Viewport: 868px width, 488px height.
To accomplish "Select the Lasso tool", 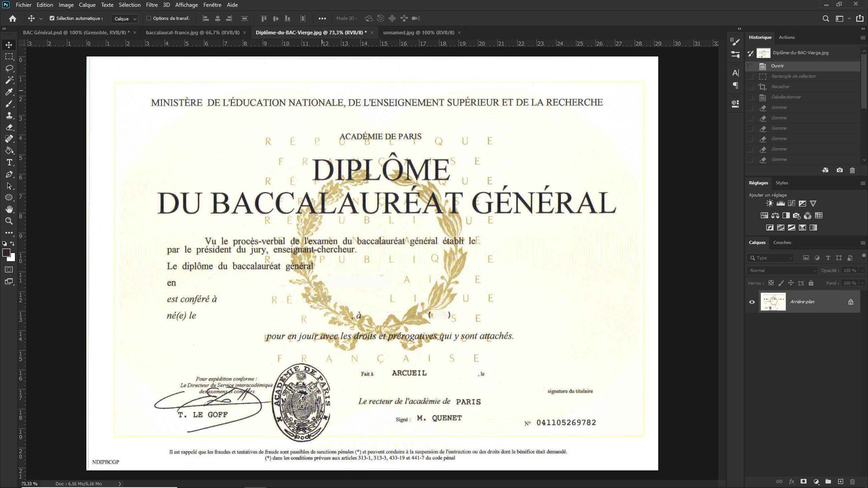I will click(9, 68).
